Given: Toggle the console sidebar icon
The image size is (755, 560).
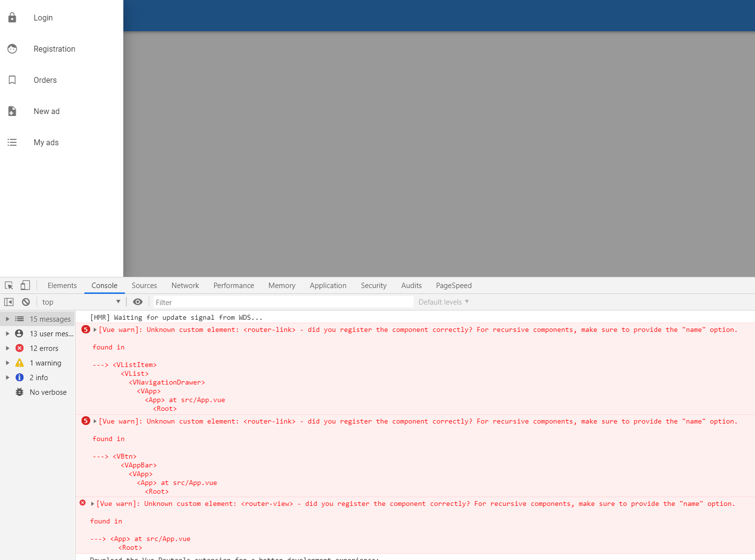Looking at the screenshot, I should point(9,302).
